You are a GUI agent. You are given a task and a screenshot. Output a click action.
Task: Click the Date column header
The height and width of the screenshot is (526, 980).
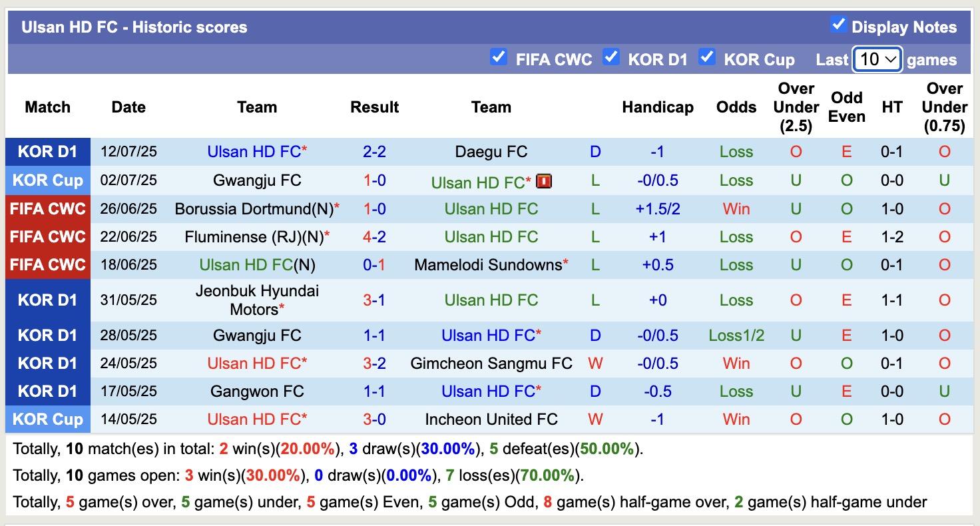pos(128,107)
